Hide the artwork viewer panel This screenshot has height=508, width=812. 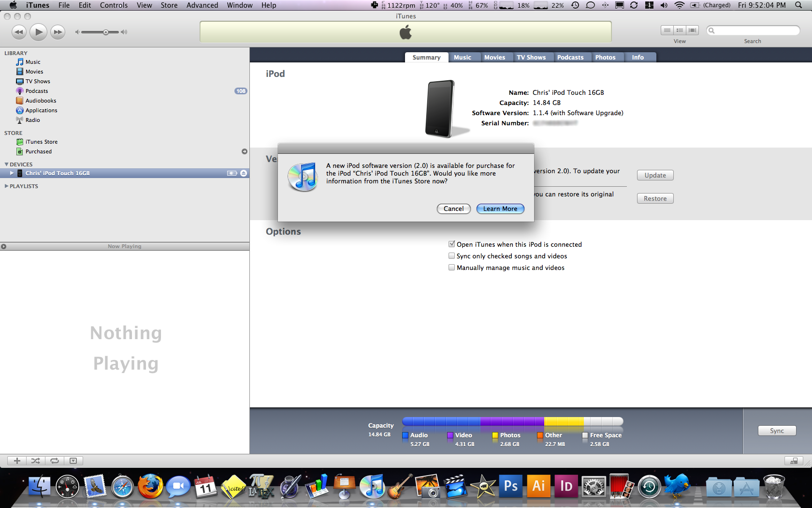[x=73, y=461]
